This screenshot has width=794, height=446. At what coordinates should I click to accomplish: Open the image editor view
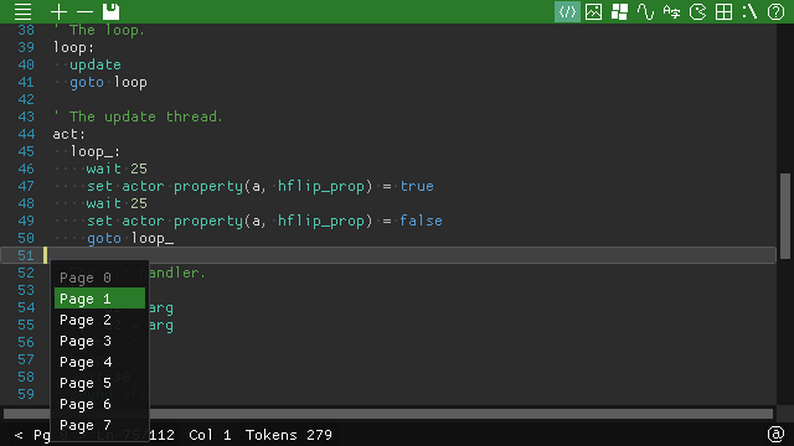594,12
